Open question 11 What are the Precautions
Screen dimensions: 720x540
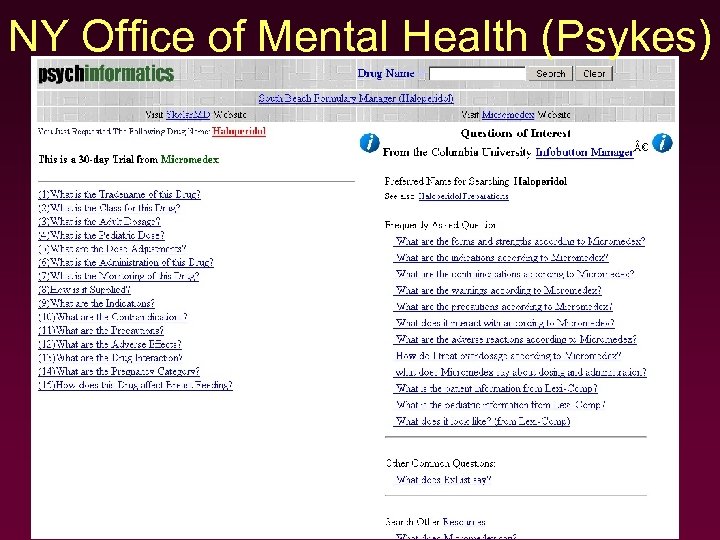(101, 331)
